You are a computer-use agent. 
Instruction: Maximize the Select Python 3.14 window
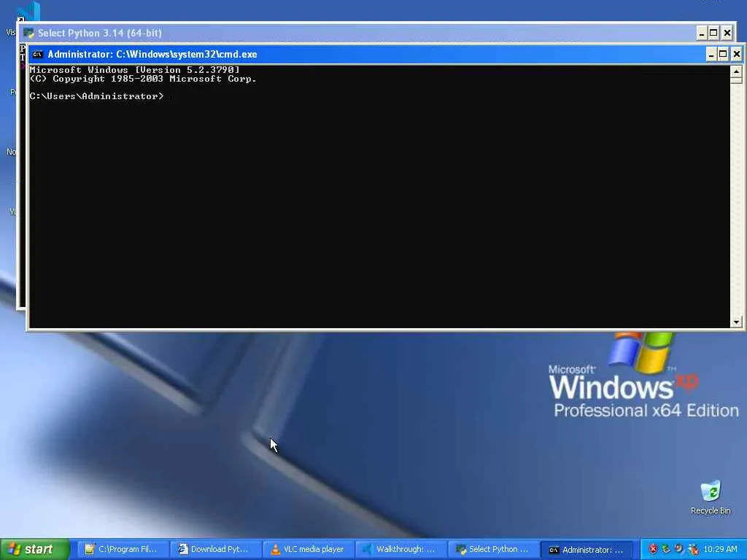tap(713, 34)
